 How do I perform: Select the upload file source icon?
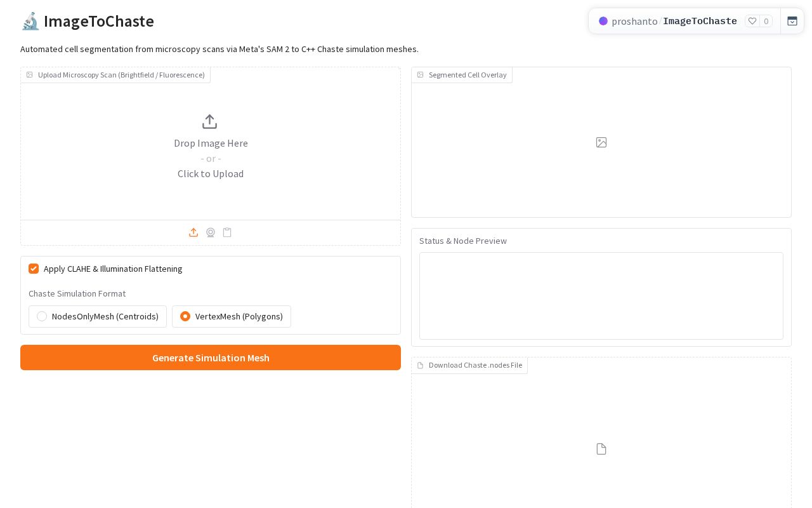[x=193, y=232]
